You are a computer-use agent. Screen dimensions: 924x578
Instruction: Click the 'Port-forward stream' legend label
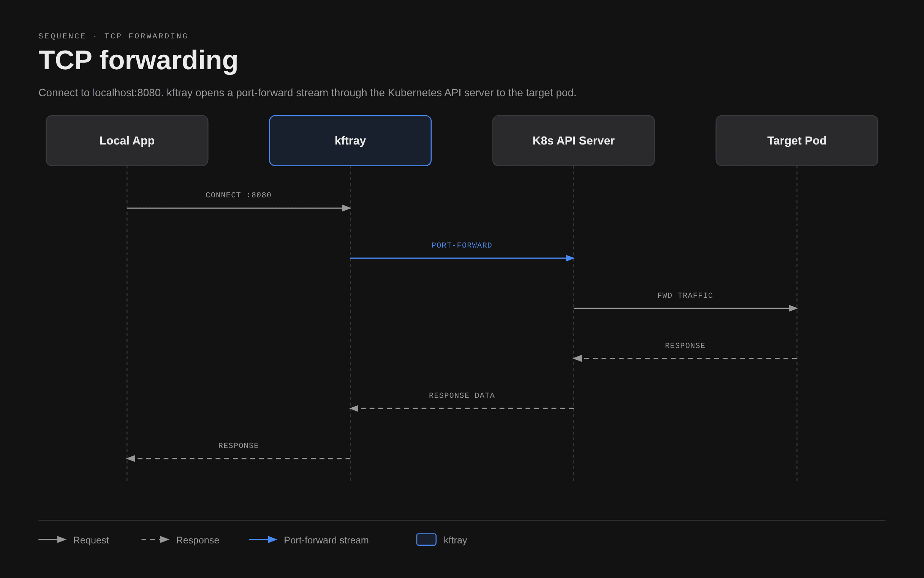[x=326, y=540]
